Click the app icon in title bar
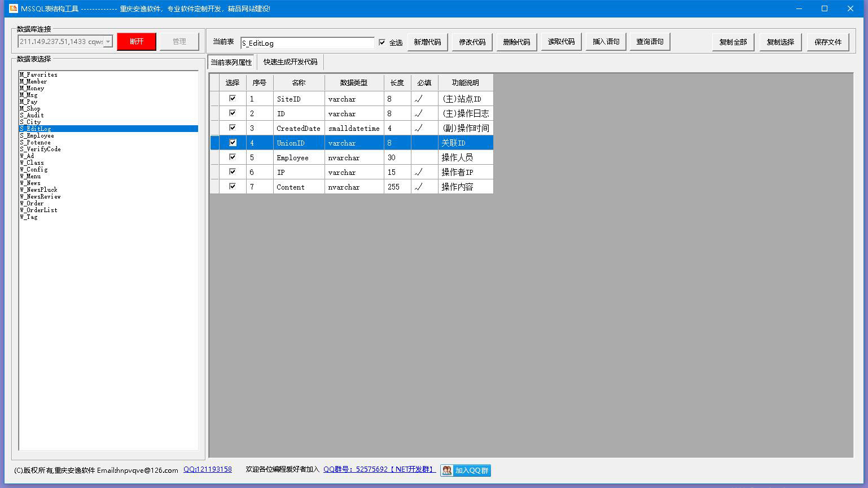The height and width of the screenshot is (488, 868). pos(13,8)
